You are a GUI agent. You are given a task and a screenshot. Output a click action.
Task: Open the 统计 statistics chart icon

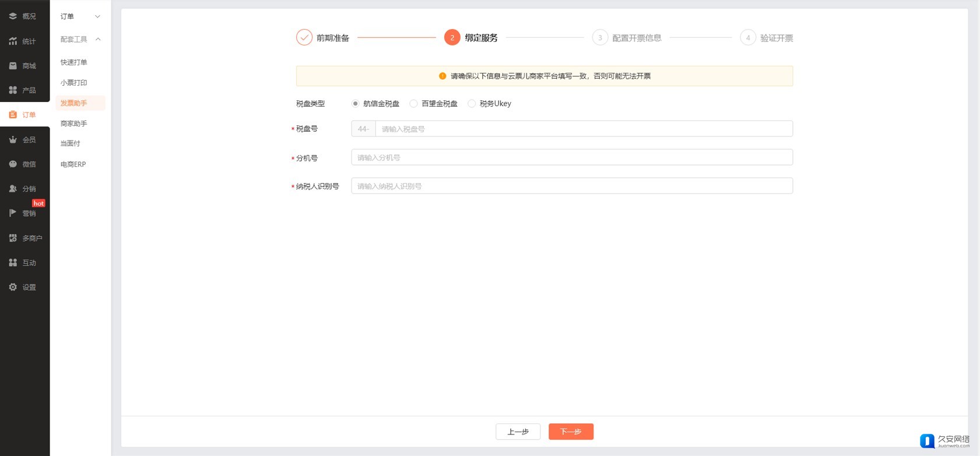[13, 41]
